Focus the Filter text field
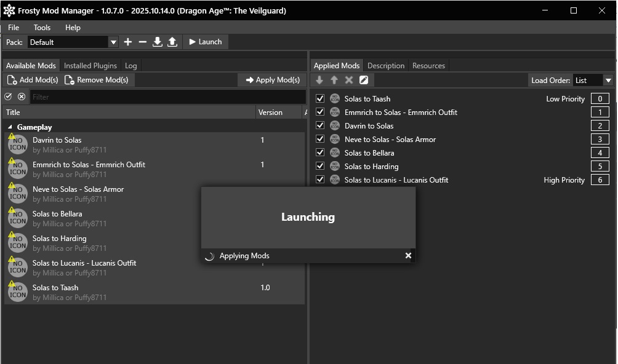Viewport: 618px width, 364px height. pos(168,97)
